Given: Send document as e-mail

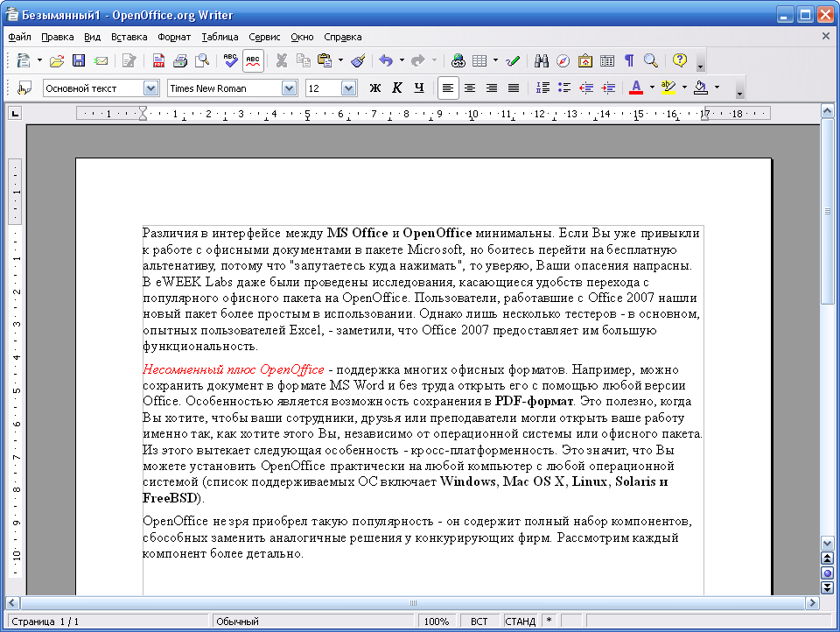Looking at the screenshot, I should [101, 60].
